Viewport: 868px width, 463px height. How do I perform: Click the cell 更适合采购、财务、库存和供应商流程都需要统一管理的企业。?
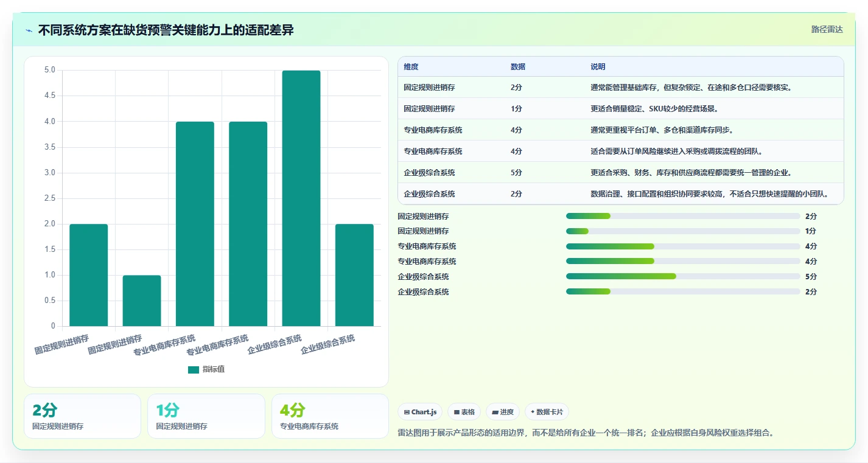click(691, 173)
